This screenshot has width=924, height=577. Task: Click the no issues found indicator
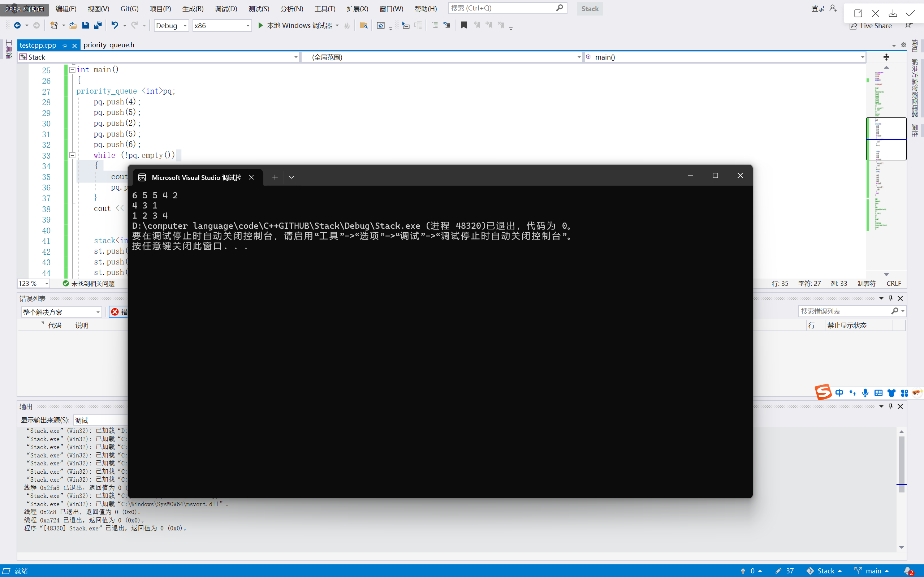point(88,283)
